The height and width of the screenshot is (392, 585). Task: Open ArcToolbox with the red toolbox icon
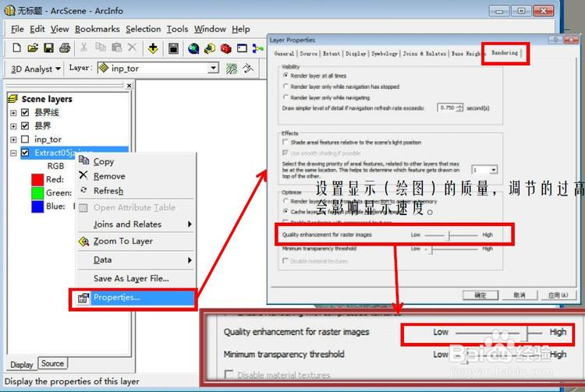click(x=225, y=48)
